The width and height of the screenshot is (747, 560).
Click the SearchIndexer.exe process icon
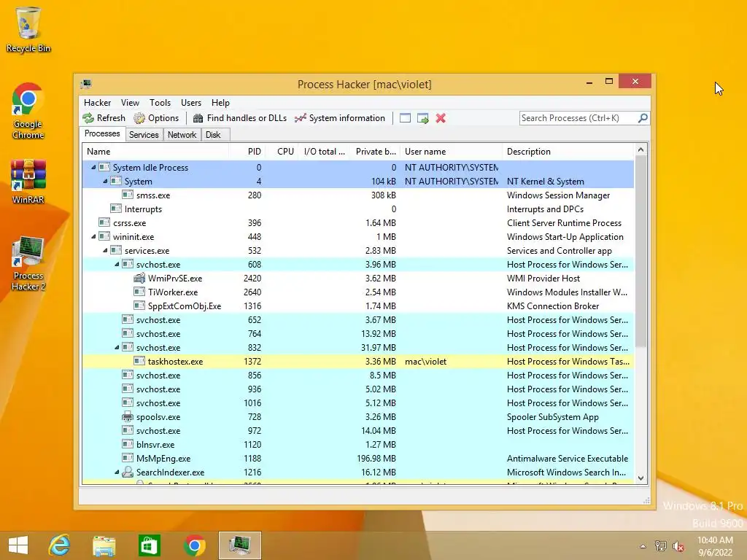click(127, 472)
